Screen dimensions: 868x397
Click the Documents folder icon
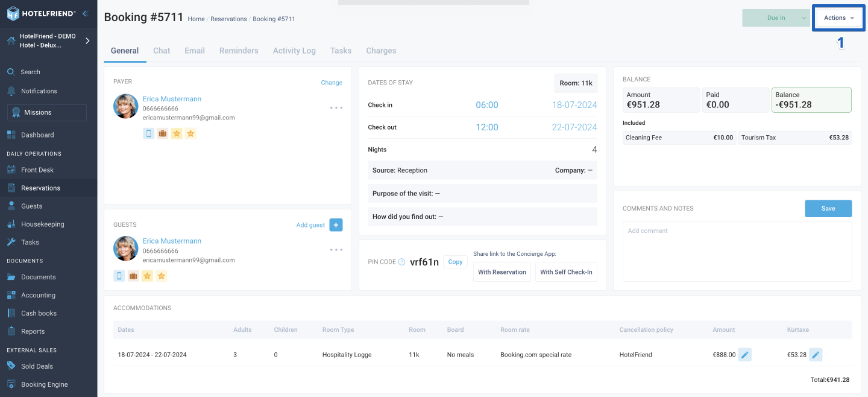[11, 277]
